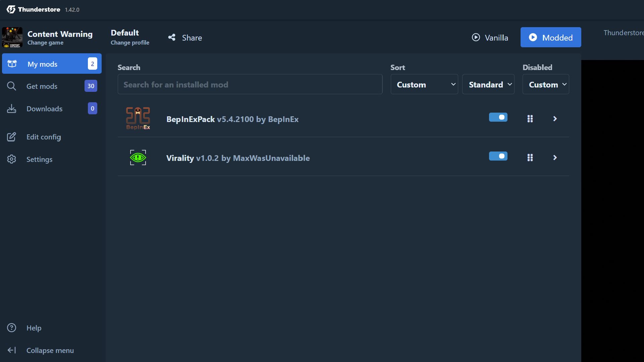The height and width of the screenshot is (362, 644).
Task: Click Change profile under Default
Action: (x=130, y=42)
